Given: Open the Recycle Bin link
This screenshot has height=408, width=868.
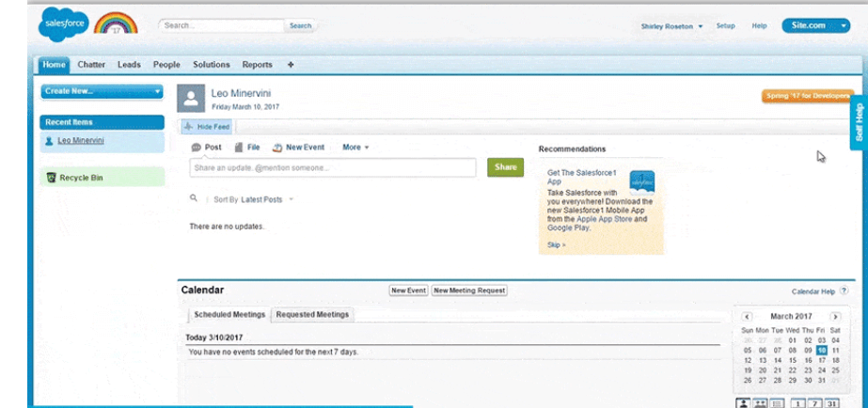Looking at the screenshot, I should (x=82, y=178).
